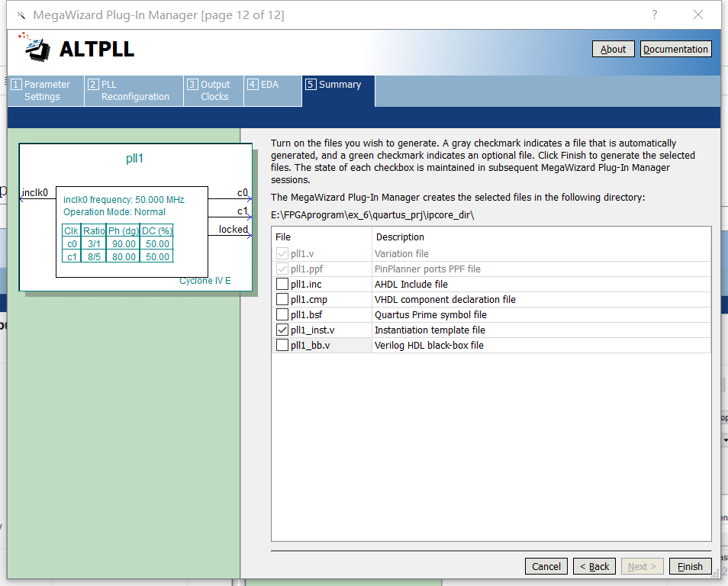728x586 pixels.
Task: Click the inclk0 frequency 50.000 MHz text
Action: tap(124, 200)
